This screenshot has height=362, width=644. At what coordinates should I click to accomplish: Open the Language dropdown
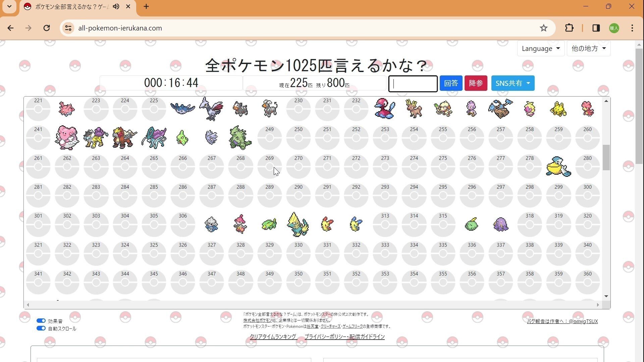pyautogui.click(x=540, y=49)
